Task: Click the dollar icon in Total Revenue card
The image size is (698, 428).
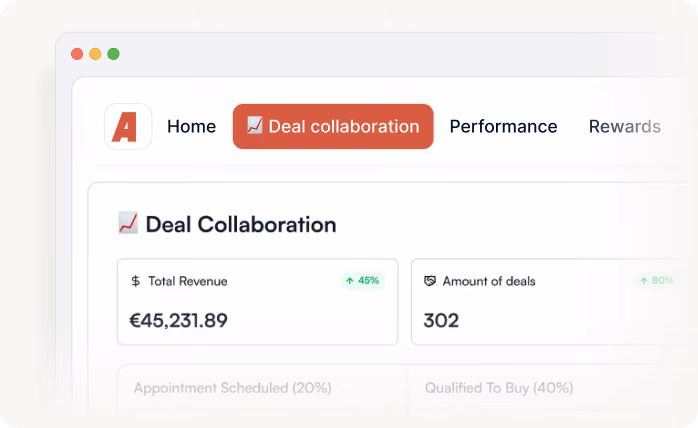Action: (136, 281)
